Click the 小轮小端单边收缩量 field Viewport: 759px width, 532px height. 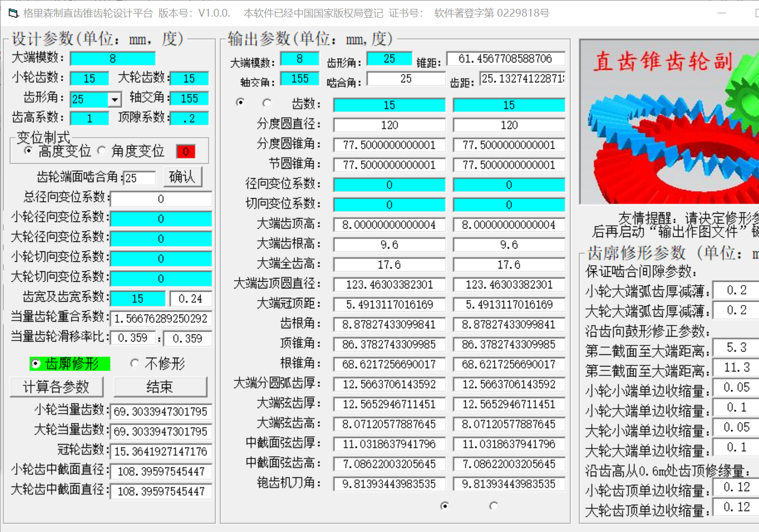[736, 388]
